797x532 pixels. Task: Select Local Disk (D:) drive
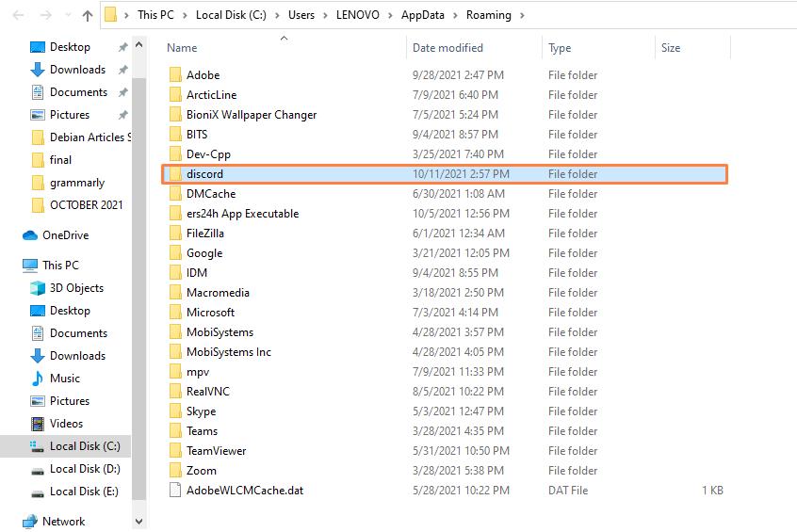coord(84,469)
